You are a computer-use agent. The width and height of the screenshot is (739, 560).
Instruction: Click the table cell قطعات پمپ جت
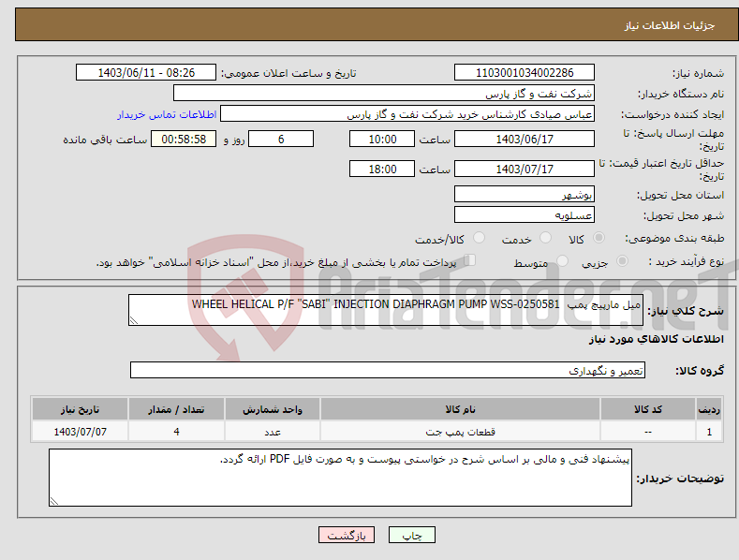coord(460,432)
